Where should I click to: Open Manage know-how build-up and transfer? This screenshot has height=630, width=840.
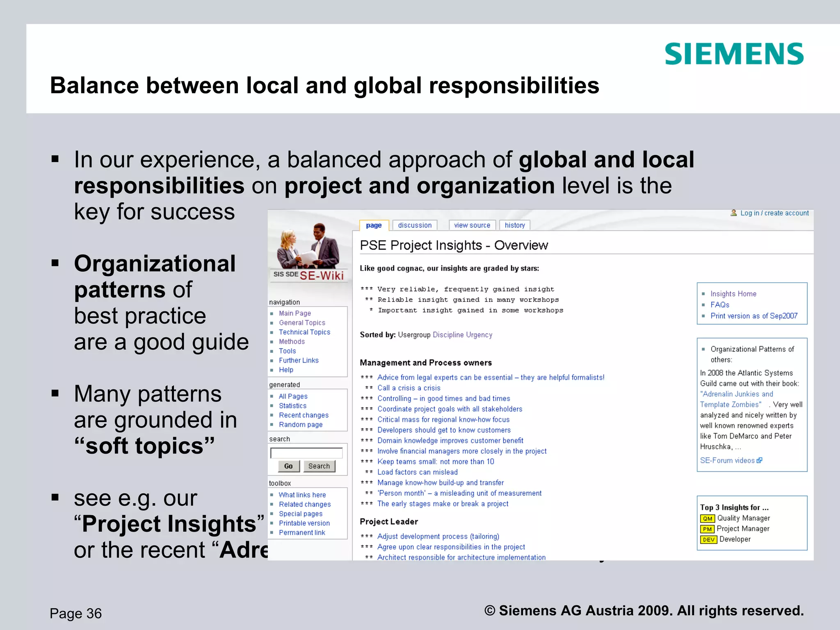441,483
